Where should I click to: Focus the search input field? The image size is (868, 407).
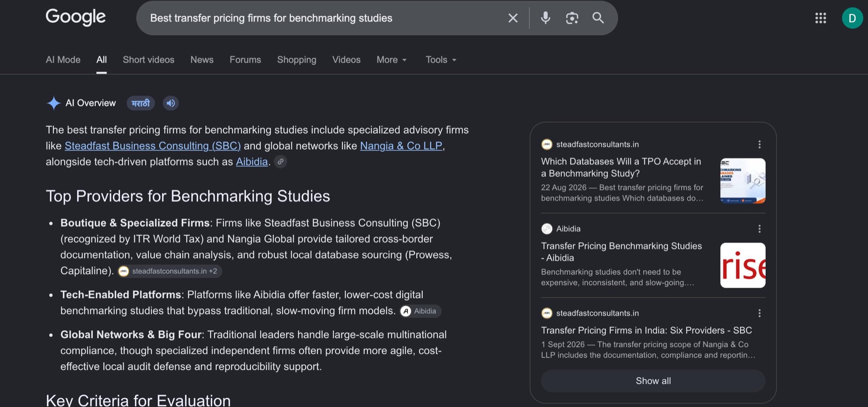323,18
